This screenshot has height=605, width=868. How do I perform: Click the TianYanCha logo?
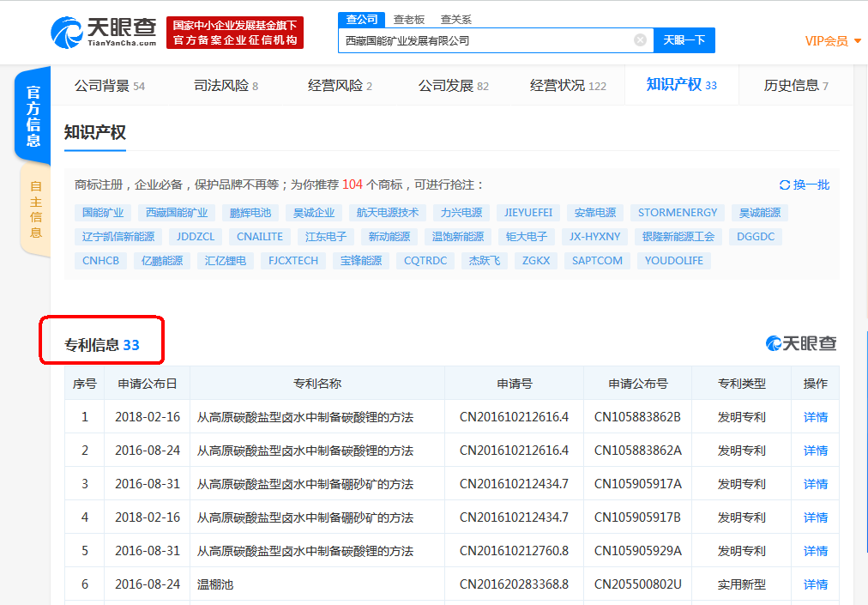point(104,32)
